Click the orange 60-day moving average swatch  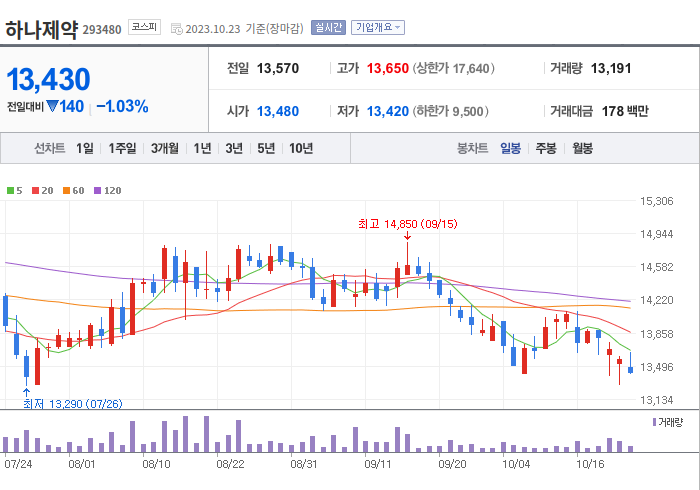(x=67, y=191)
